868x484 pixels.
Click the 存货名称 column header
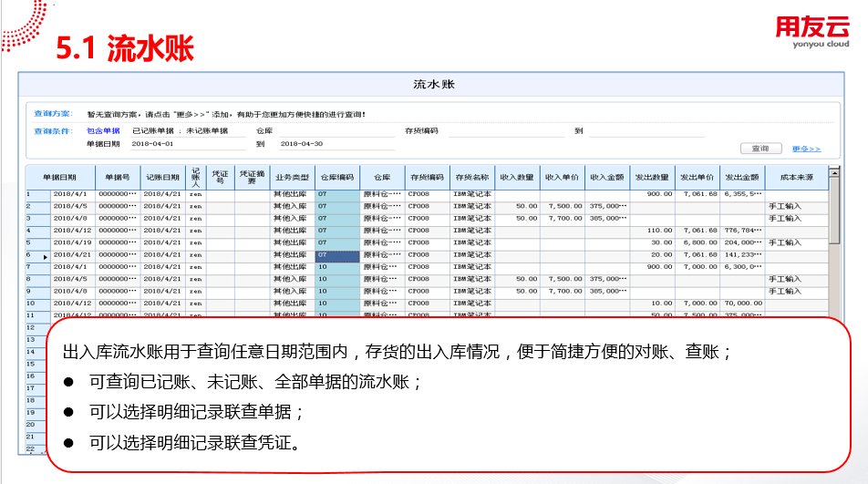(472, 177)
